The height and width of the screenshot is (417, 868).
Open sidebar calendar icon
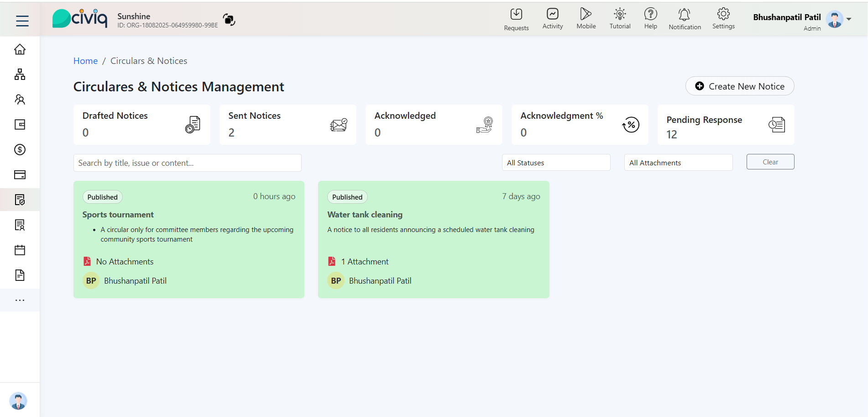(20, 250)
